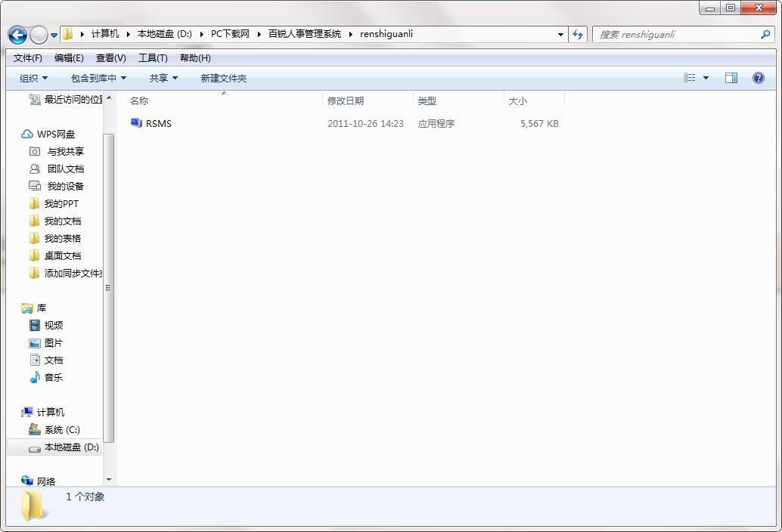Select PC下载网 in the address breadcrumb
This screenshot has width=782, height=532.
coord(230,34)
